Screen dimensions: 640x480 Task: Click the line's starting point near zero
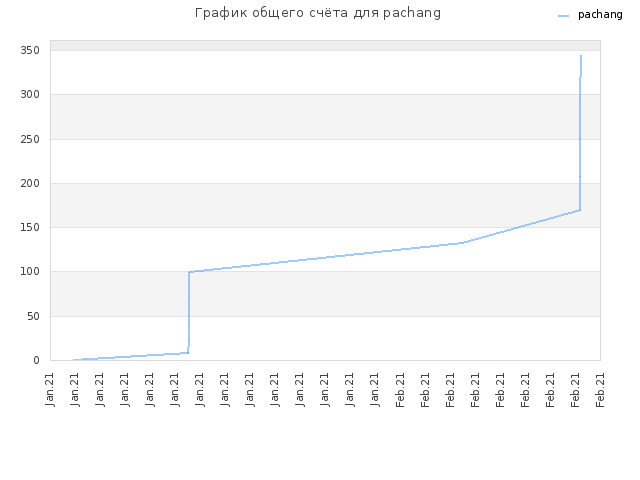click(74, 360)
